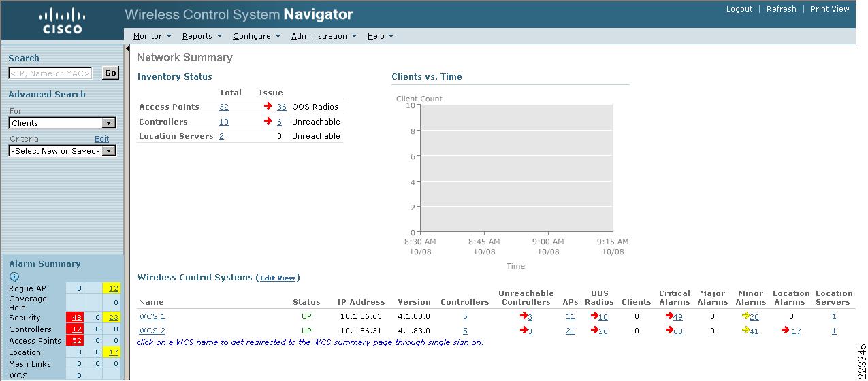Click red arrow beside Controllers Unreachable count
The height and width of the screenshot is (381, 868).
point(268,122)
